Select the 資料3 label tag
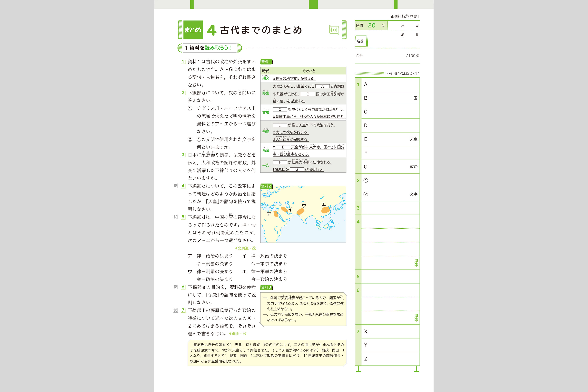Image resolution: width=588 pixels, height=392 pixels. [x=266, y=287]
